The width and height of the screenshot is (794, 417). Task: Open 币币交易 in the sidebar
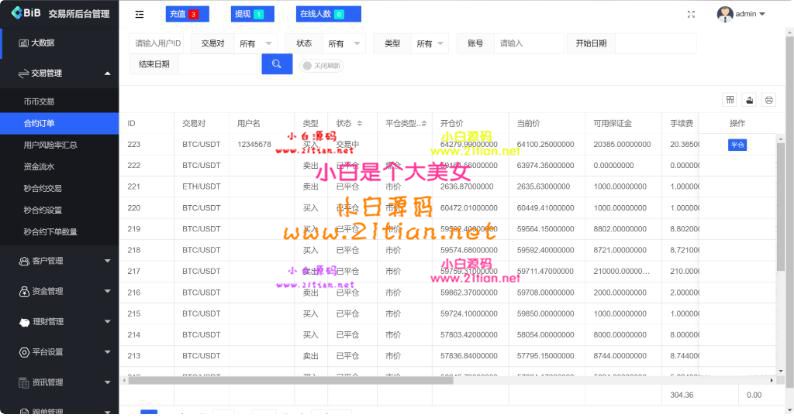(x=38, y=101)
